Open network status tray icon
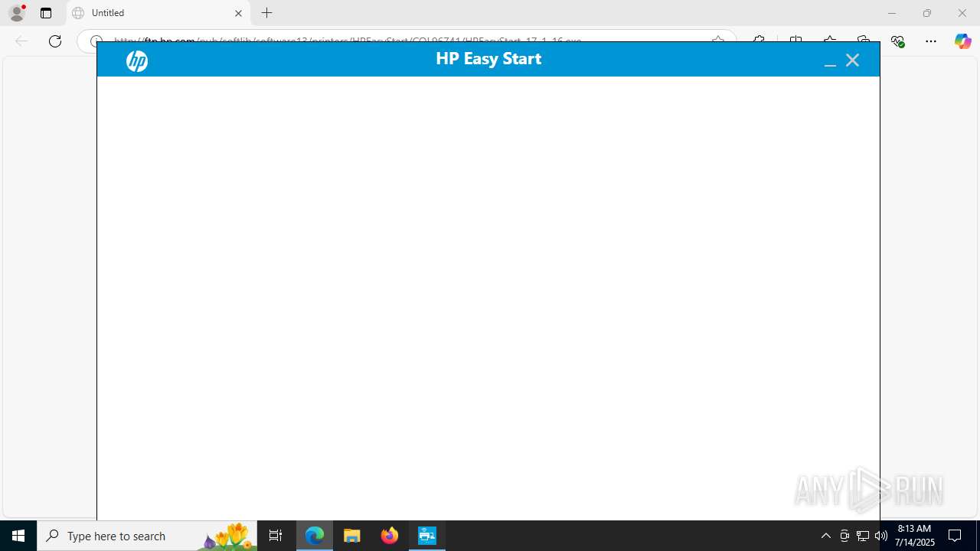This screenshot has width=980, height=551. 863,536
